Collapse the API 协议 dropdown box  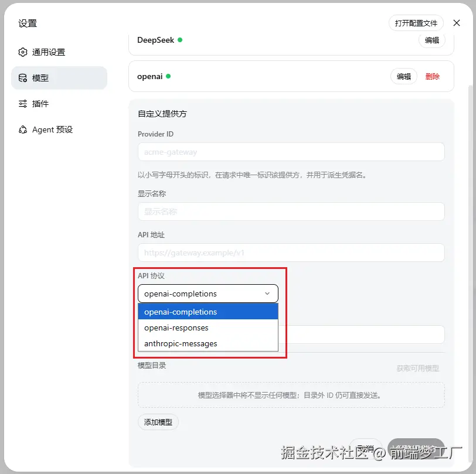(x=208, y=294)
